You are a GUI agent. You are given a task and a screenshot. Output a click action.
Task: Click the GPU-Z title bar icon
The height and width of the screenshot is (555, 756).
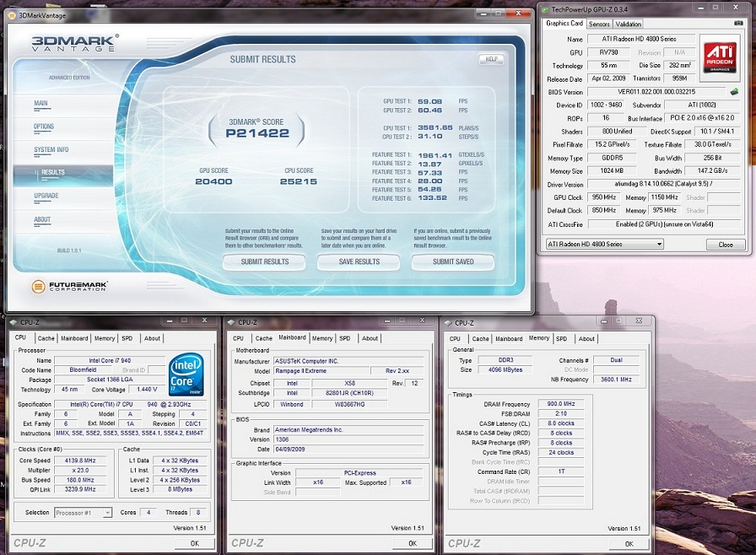click(x=545, y=9)
